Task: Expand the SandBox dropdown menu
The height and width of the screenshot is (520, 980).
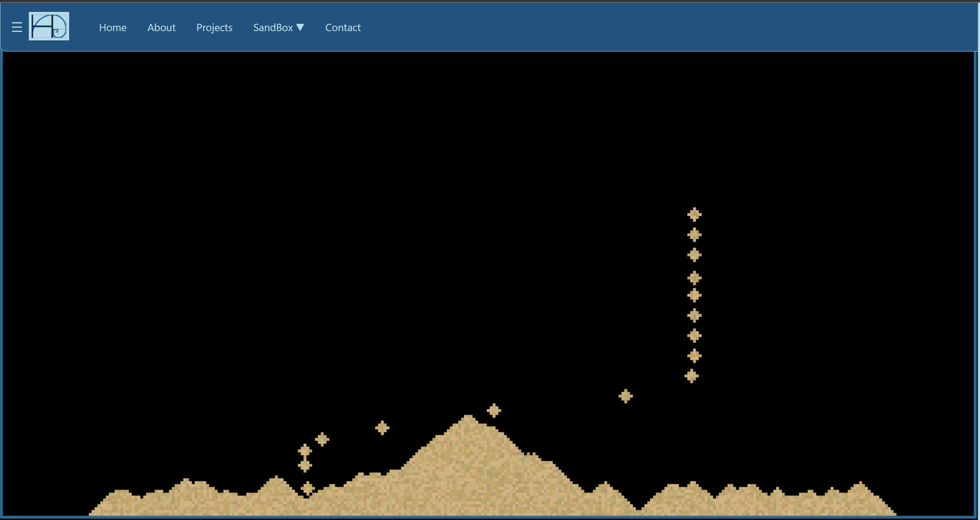Action: 273,28
